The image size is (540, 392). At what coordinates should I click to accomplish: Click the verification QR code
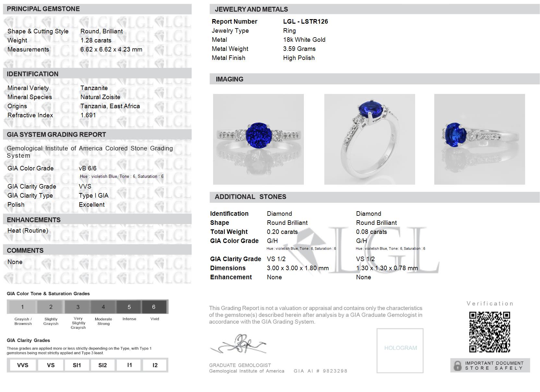[489, 332]
